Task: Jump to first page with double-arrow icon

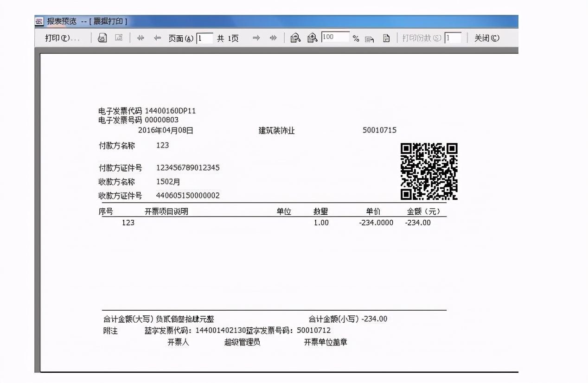Action: [x=140, y=38]
